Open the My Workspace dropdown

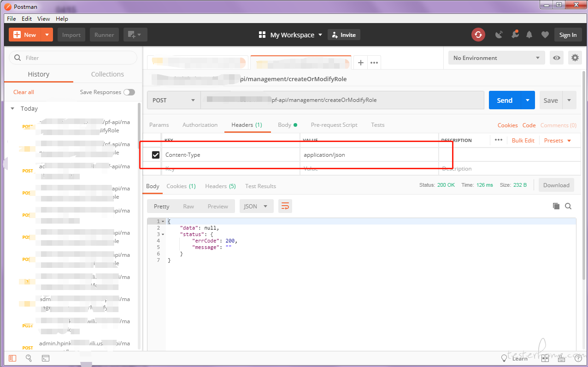(x=290, y=35)
